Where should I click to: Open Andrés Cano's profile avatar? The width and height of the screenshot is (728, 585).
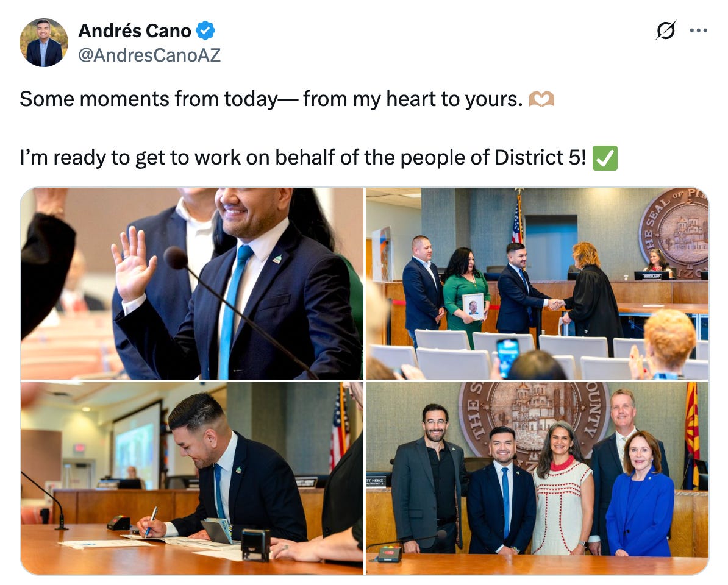(x=44, y=43)
